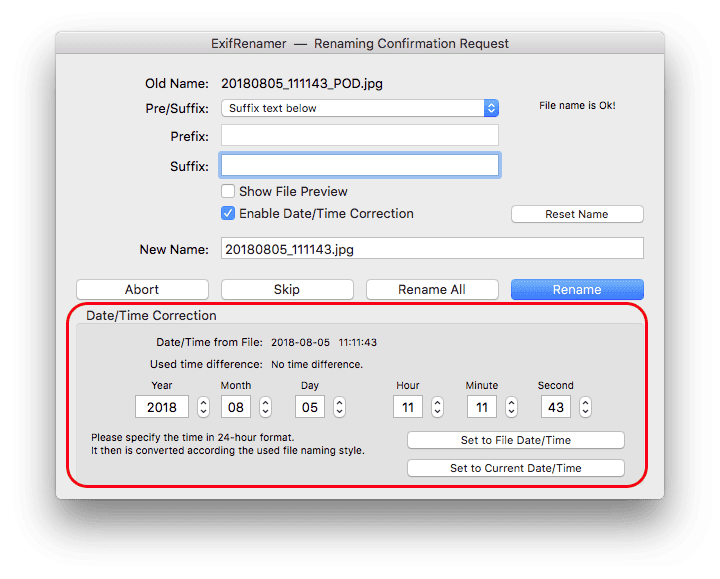
Task: Click the 'Date/Time Correction' group heading
Action: pos(151,315)
